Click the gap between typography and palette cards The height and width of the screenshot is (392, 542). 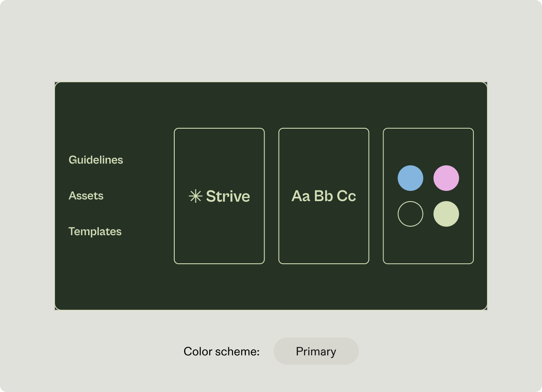point(376,196)
